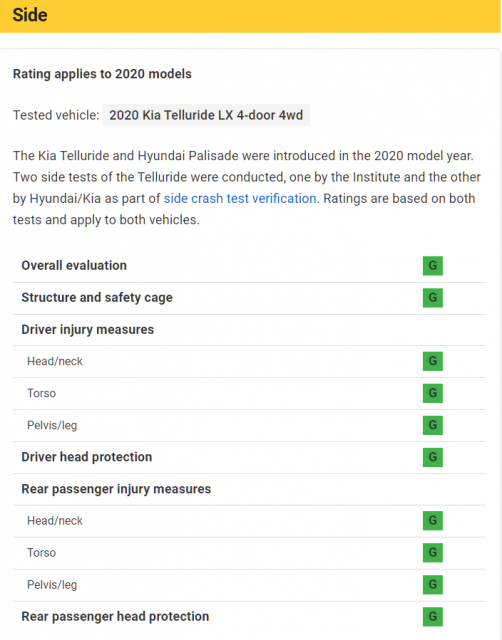502x640 pixels.
Task: Click the Rear passenger injury measures heading
Action: tap(116, 489)
